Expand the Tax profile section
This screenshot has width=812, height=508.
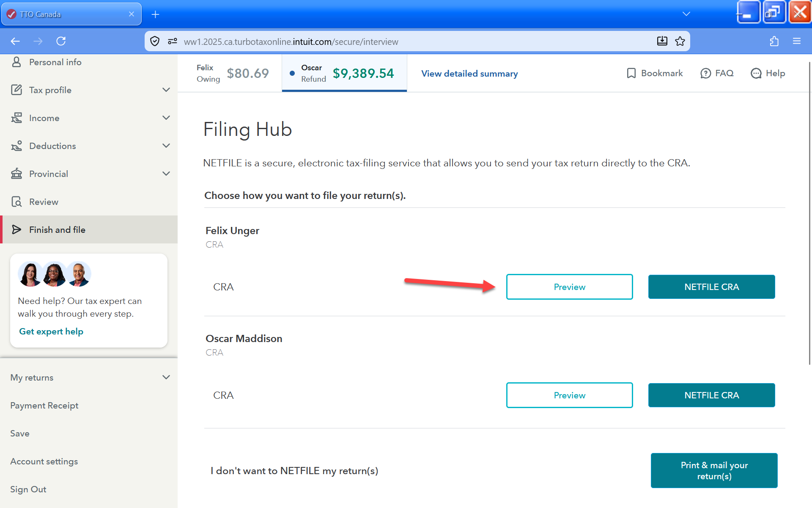click(x=166, y=90)
